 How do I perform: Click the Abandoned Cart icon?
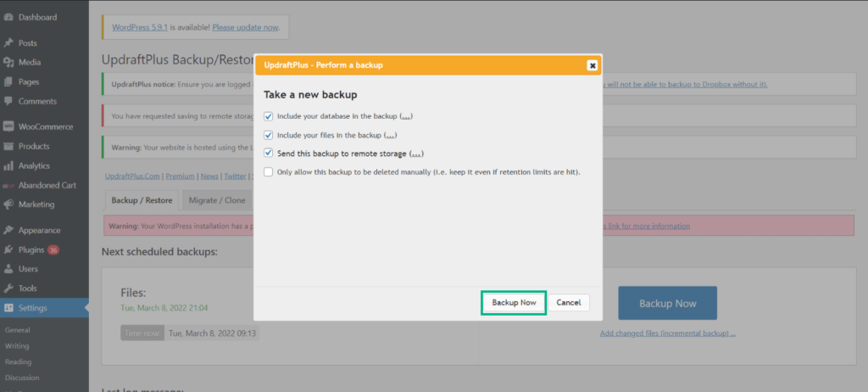[x=8, y=185]
